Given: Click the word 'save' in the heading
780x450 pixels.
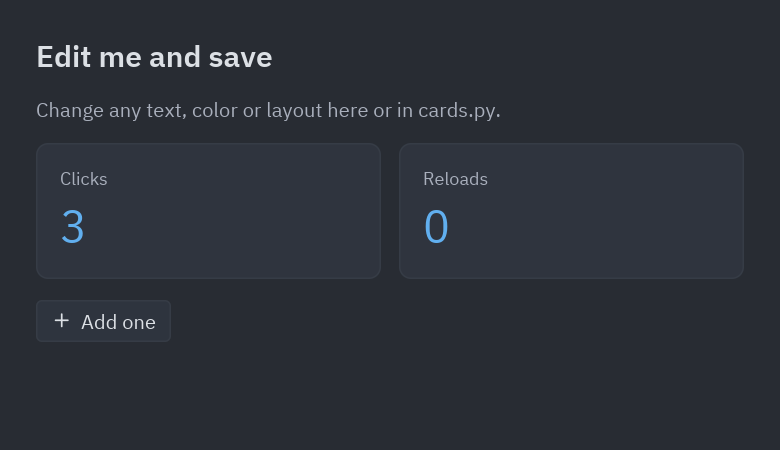Looking at the screenshot, I should pos(241,57).
